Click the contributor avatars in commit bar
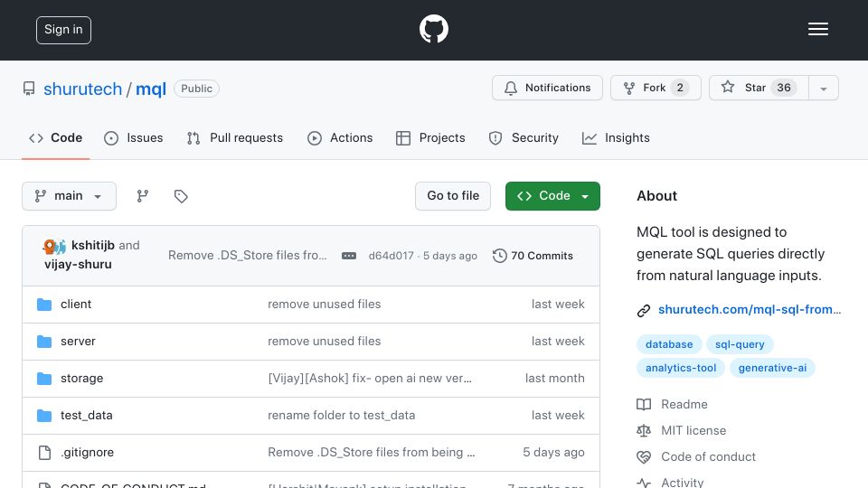This screenshot has height=488, width=868. (x=54, y=246)
